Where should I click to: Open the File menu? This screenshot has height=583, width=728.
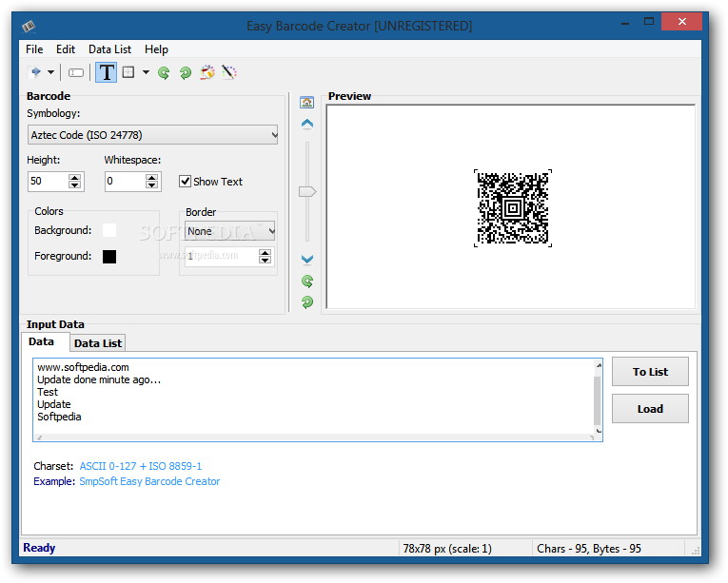coord(34,49)
